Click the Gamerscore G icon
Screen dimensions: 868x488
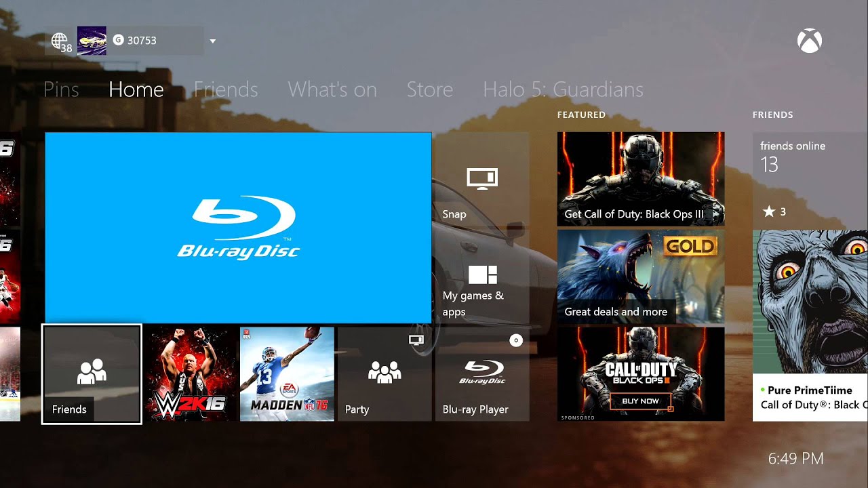119,40
